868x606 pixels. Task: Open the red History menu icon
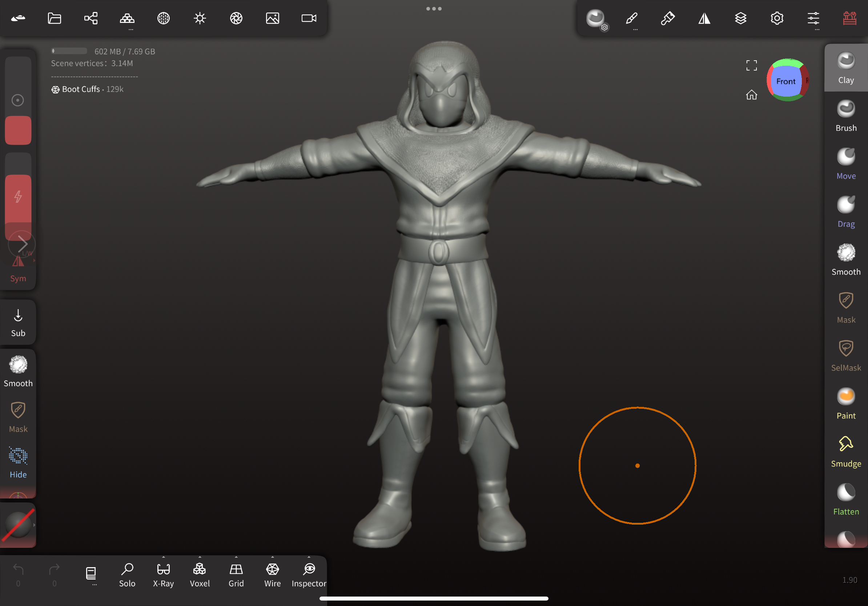point(849,18)
